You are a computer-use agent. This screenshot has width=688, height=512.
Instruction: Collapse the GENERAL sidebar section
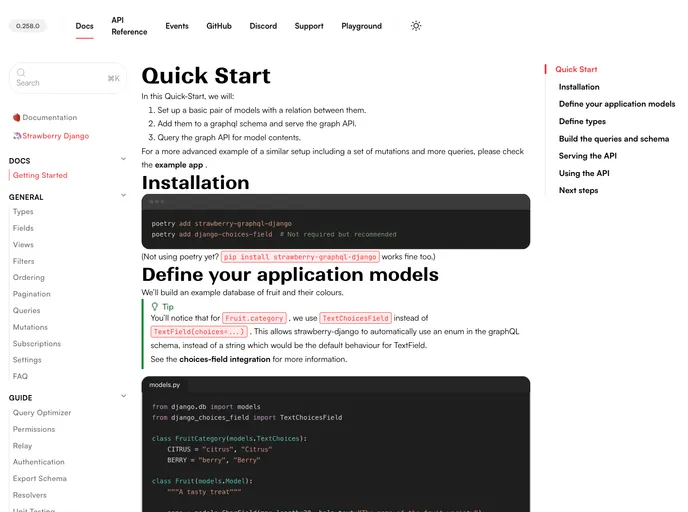pyautogui.click(x=123, y=195)
